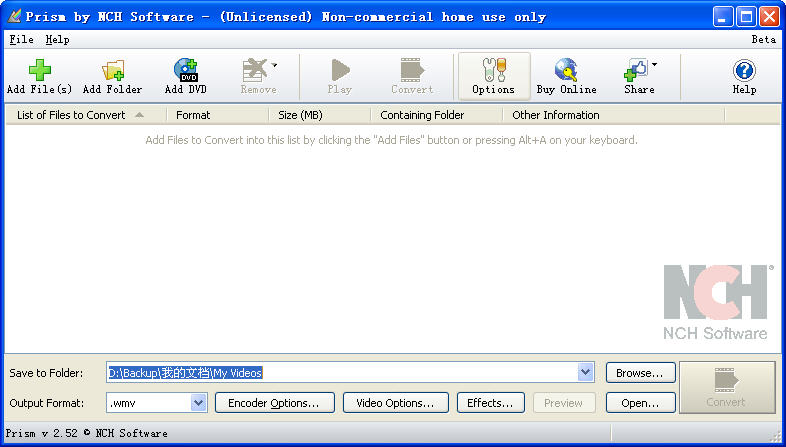Click the Add DVD disc icon
This screenshot has height=447, width=786.
click(185, 70)
